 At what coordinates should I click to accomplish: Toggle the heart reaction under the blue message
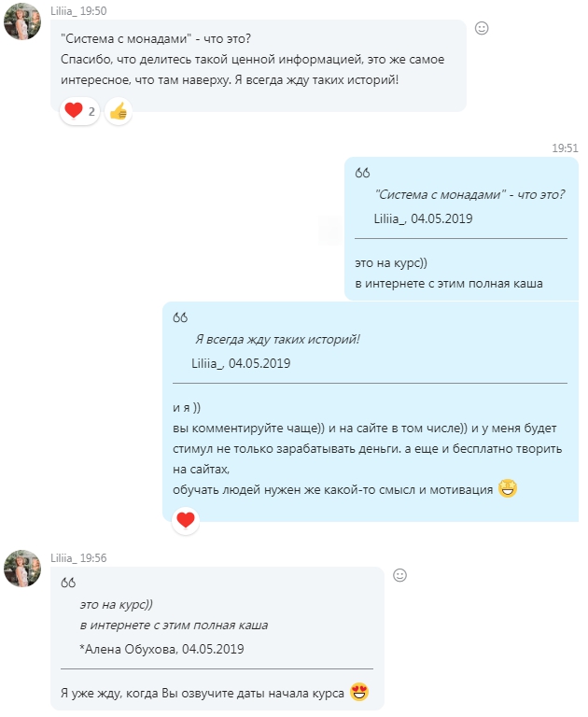pos(186,520)
